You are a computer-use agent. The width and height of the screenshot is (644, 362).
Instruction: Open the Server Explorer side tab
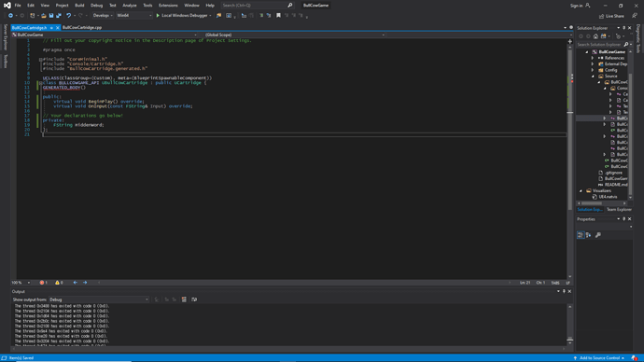(6, 37)
